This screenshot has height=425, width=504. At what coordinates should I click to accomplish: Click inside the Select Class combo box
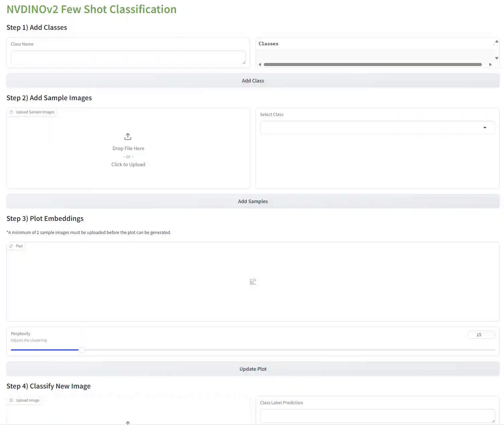point(369,128)
